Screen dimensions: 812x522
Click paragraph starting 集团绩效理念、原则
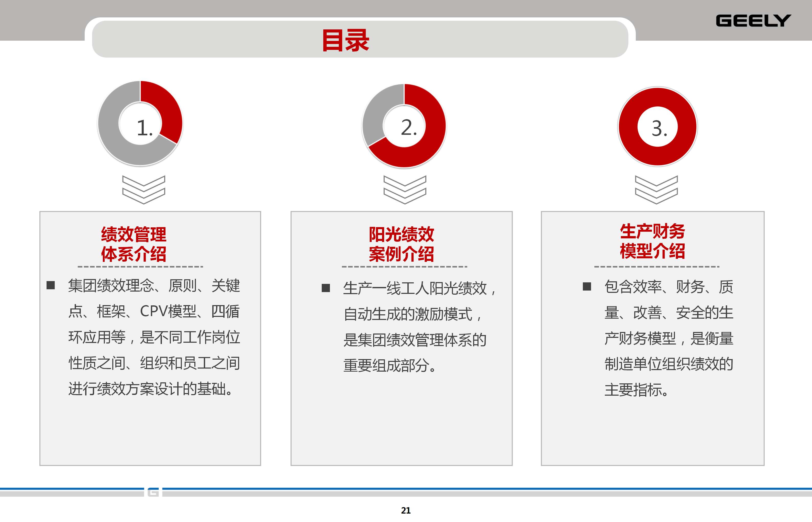point(154,337)
